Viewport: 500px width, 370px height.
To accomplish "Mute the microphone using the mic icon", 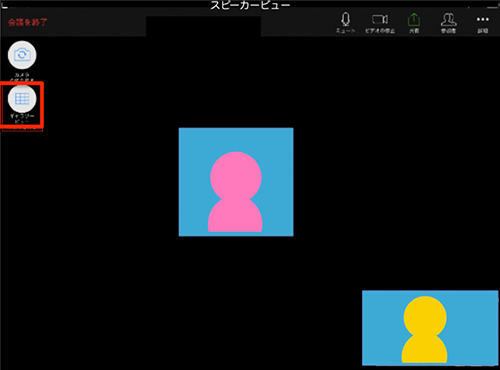I will point(346,19).
